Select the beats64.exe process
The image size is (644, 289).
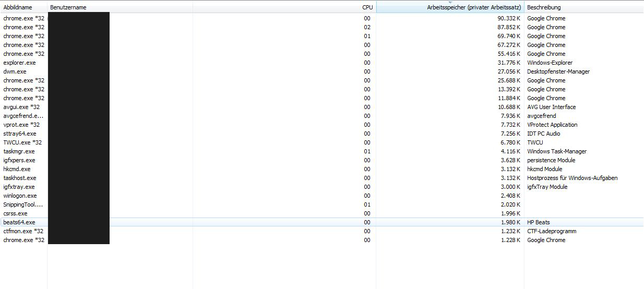(322, 222)
